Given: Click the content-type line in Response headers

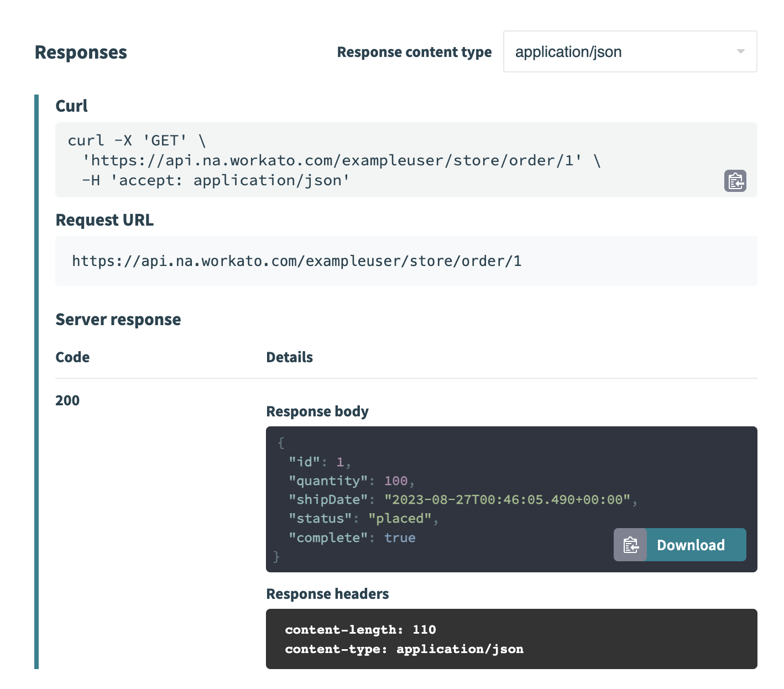Looking at the screenshot, I should [x=404, y=649].
